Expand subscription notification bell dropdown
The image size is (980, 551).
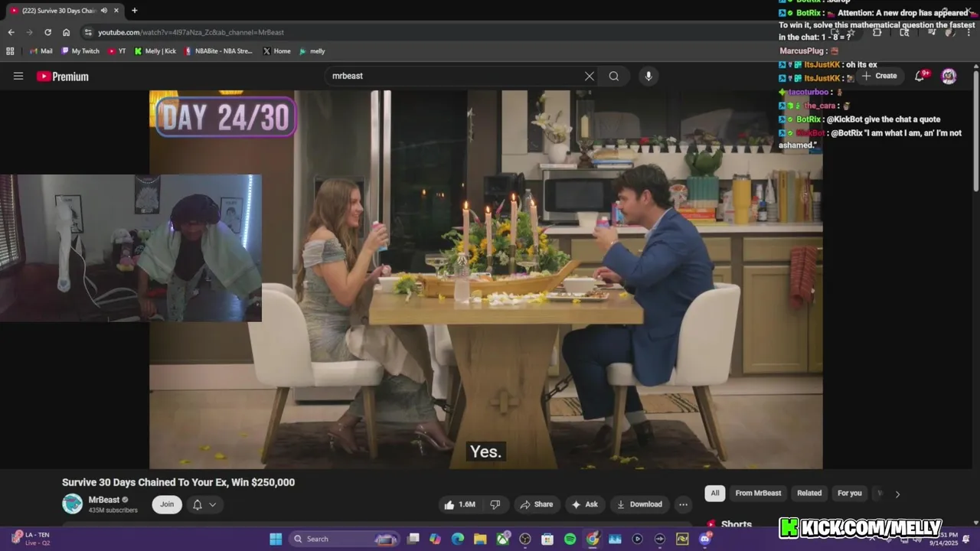click(204, 504)
